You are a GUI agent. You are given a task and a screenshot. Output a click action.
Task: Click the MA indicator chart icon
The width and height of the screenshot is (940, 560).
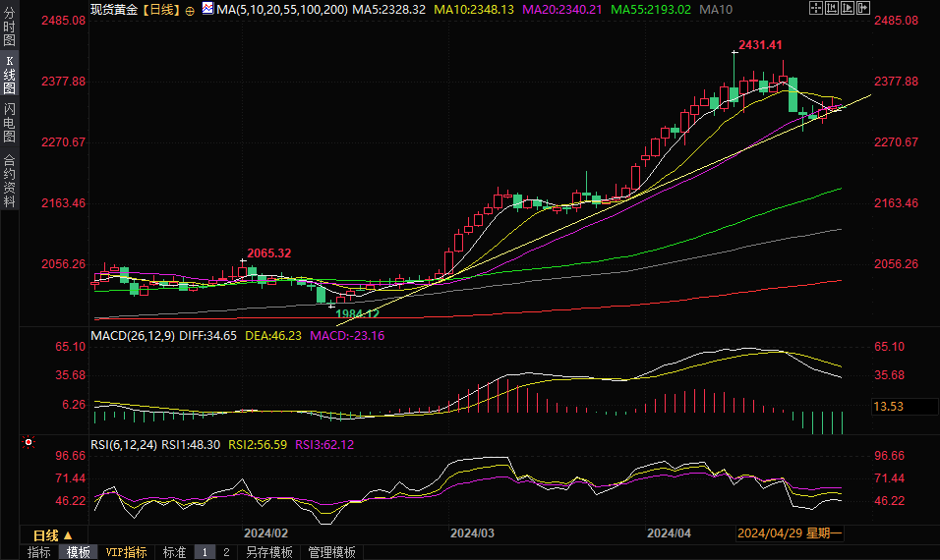coord(206,9)
